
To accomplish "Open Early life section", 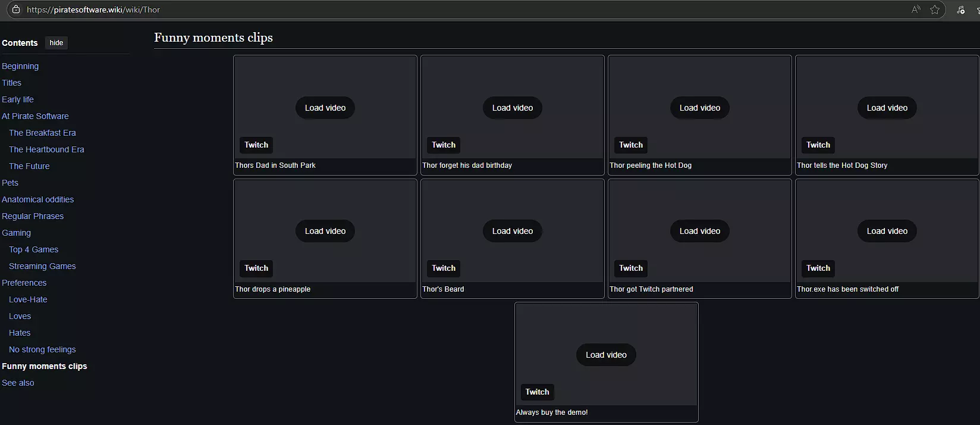I will 18,99.
